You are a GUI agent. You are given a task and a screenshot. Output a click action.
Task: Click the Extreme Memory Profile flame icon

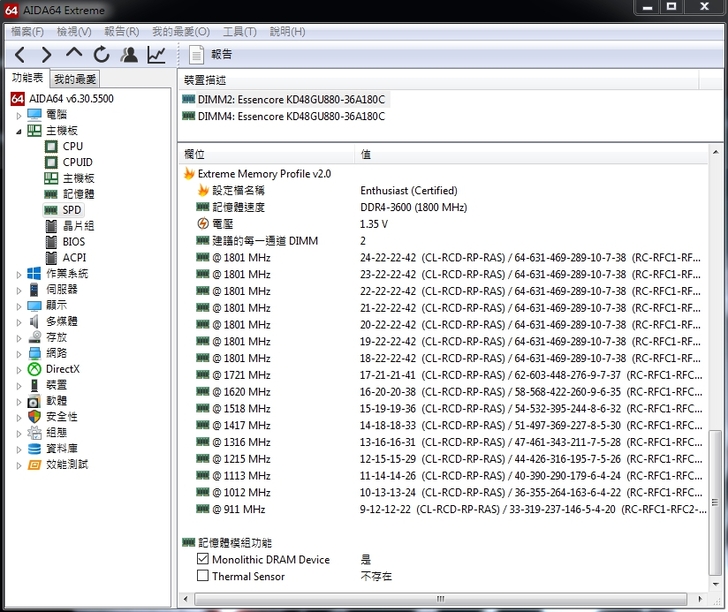(189, 174)
